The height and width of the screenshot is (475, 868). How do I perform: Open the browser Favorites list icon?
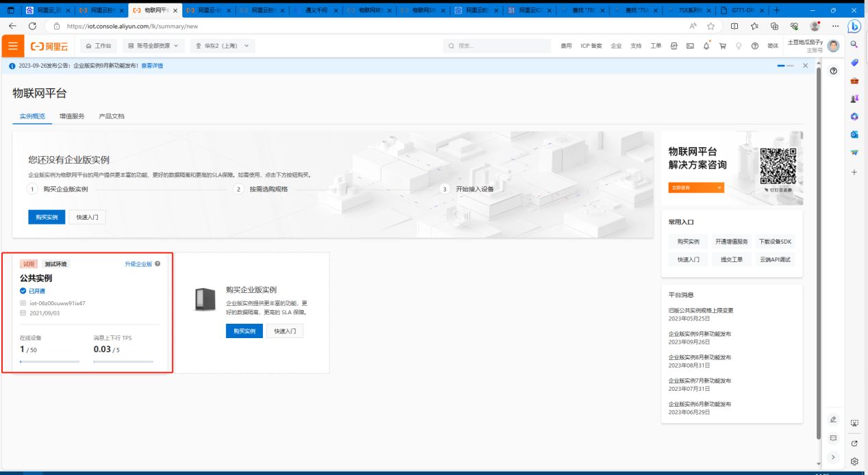[754, 26]
